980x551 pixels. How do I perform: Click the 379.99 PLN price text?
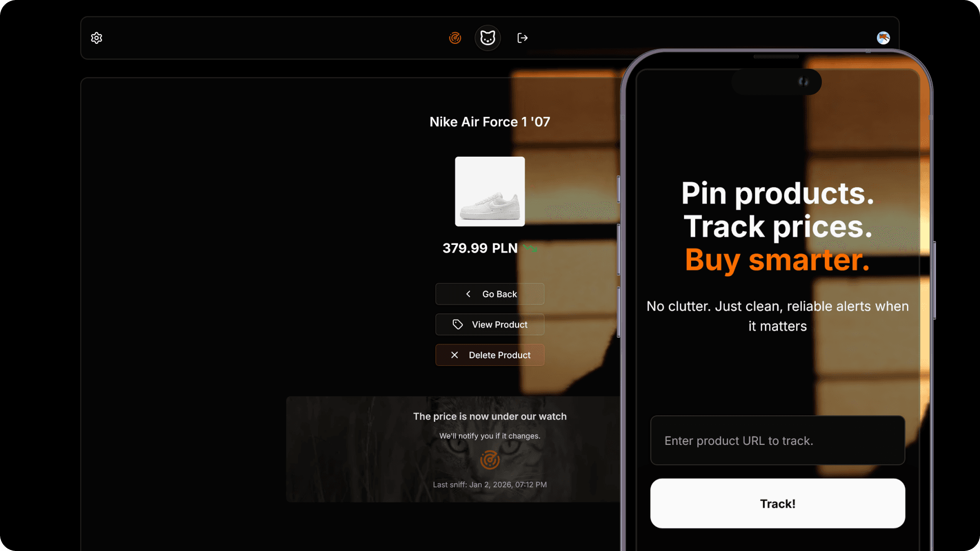[x=480, y=248]
